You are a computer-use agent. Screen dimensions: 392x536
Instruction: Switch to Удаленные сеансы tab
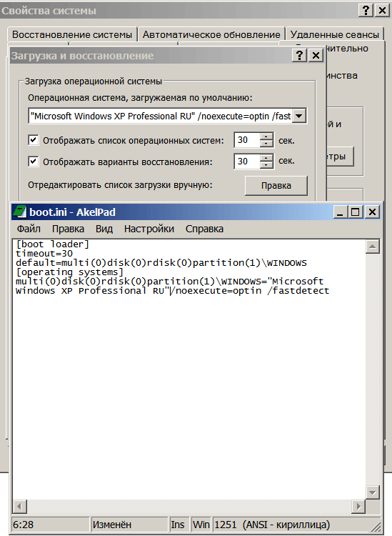335,34
